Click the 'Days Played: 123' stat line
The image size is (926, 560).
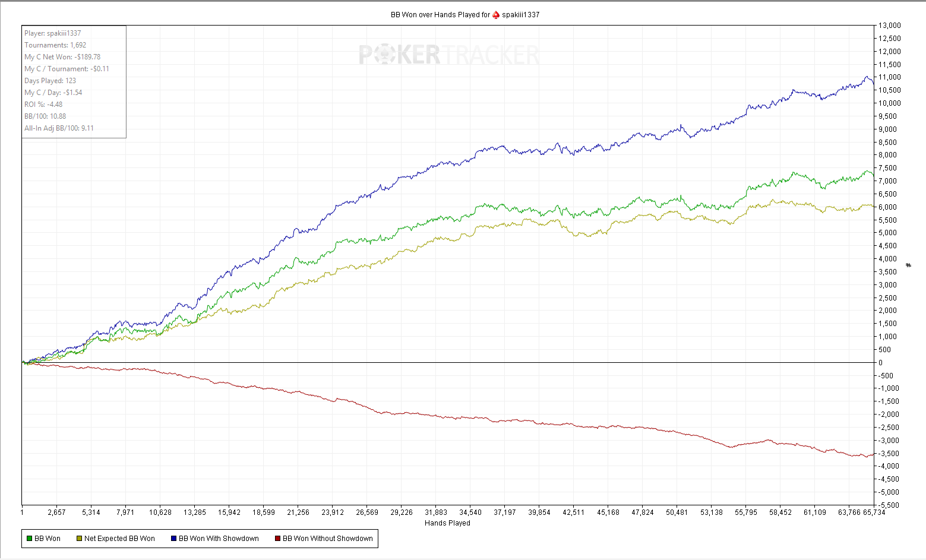(50, 81)
